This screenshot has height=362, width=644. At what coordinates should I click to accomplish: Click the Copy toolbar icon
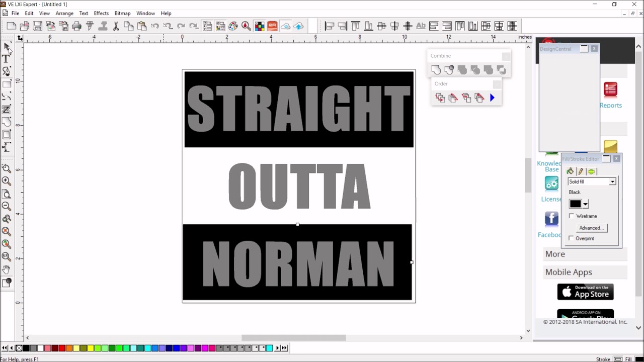(129, 26)
